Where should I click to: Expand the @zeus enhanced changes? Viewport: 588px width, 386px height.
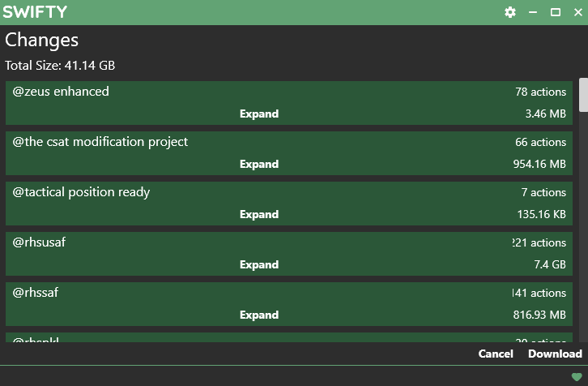(259, 114)
